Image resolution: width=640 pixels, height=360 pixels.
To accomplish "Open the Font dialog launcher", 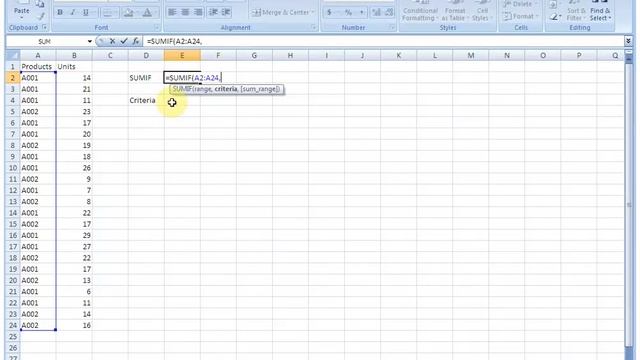I will (157, 28).
